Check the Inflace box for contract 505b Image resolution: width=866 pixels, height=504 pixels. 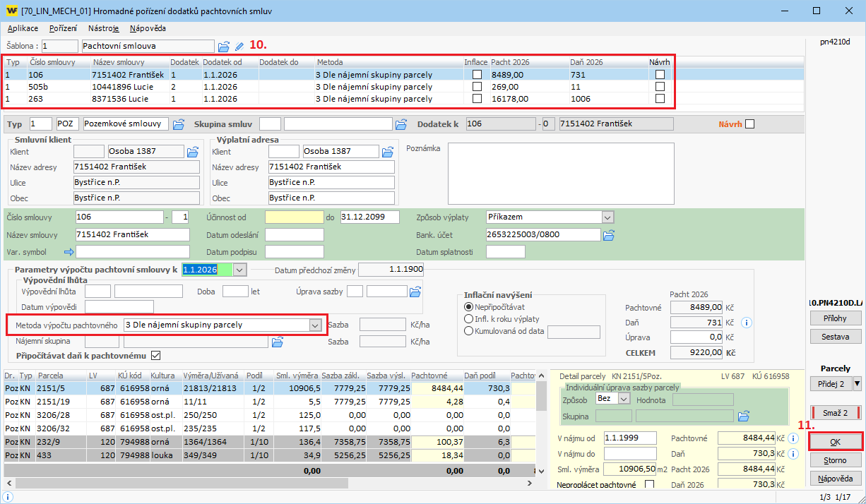click(x=478, y=87)
